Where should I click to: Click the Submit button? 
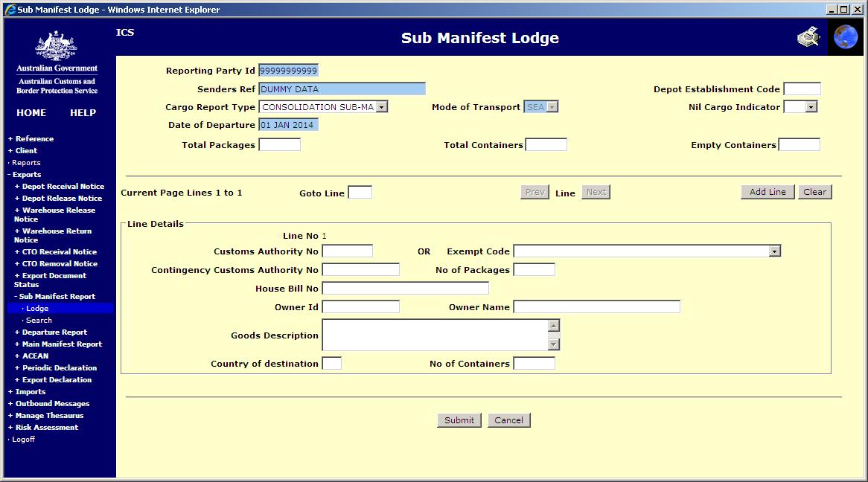click(x=459, y=420)
